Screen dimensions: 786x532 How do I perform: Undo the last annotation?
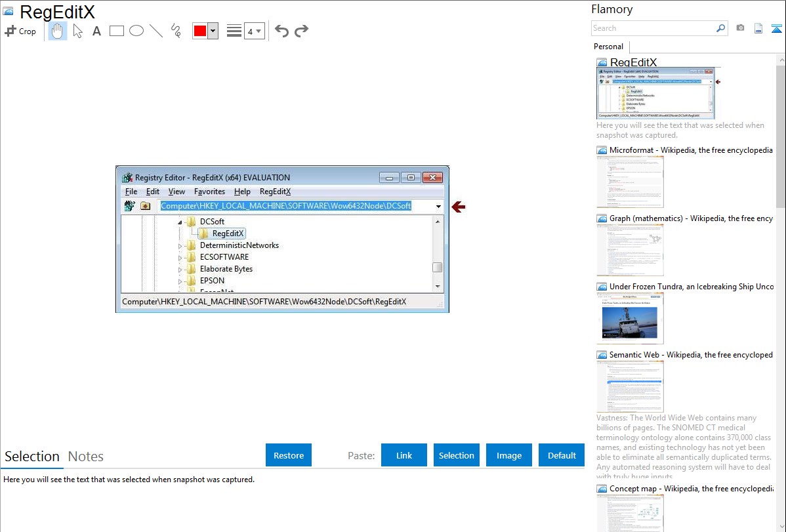(281, 31)
